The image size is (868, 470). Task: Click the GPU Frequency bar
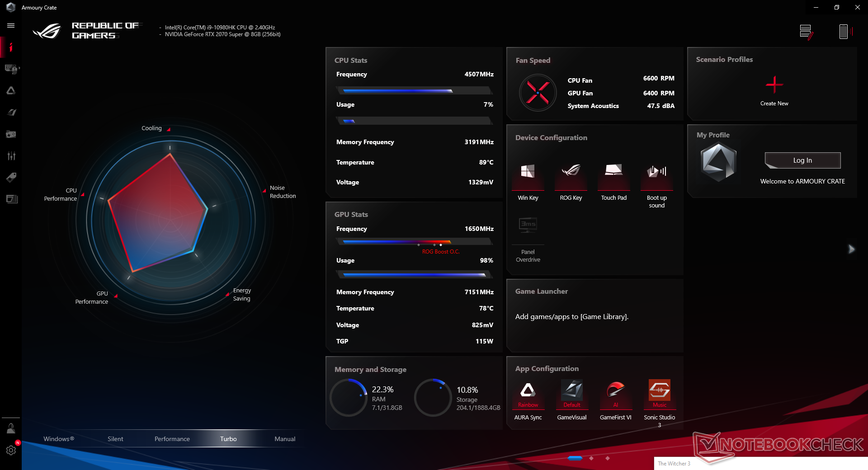415,242
